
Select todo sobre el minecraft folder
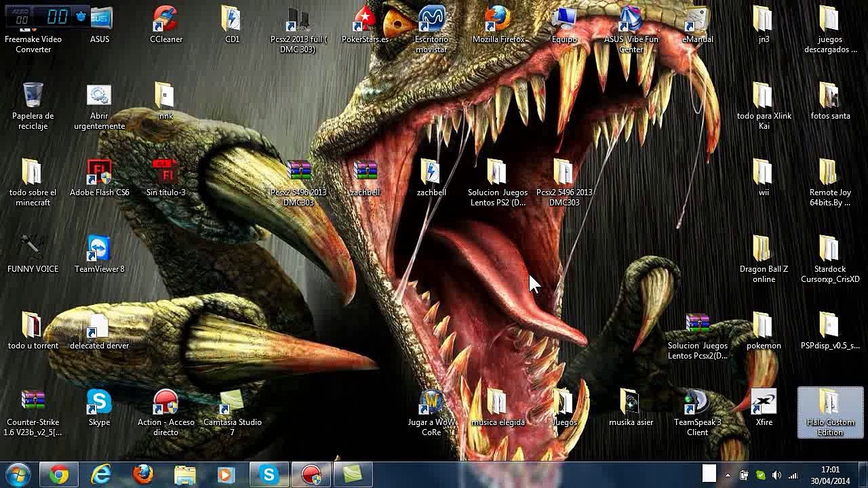(x=33, y=183)
